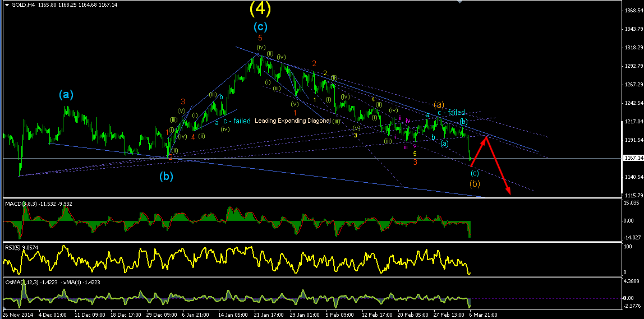Click the 6 Jan 21:00 time axis label
The image size is (644, 319).
click(x=196, y=315)
